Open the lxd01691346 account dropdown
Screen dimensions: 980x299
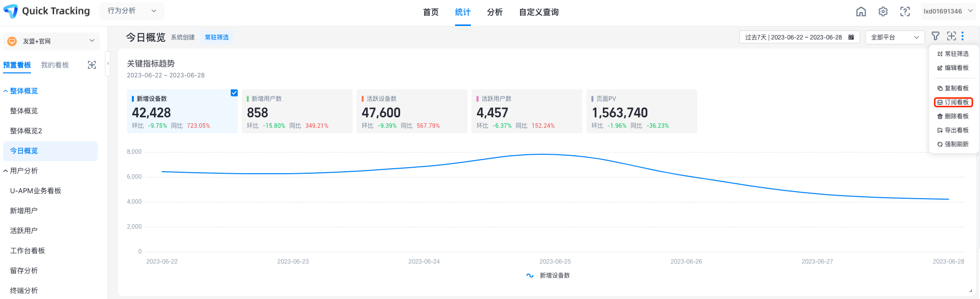pyautogui.click(x=948, y=11)
